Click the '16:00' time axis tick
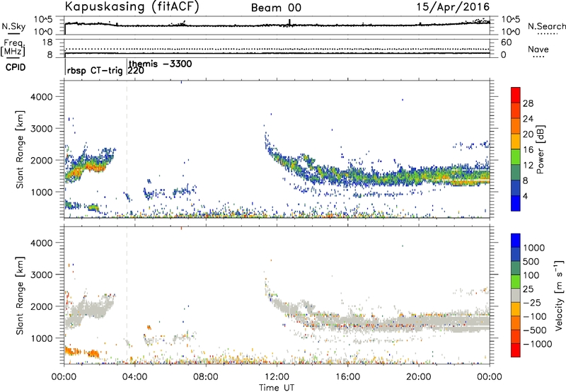 tap(347, 377)
